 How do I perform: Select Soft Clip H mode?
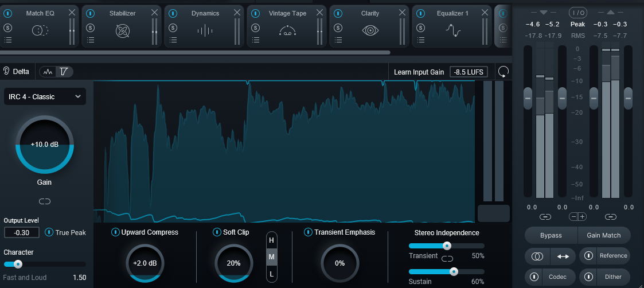[x=271, y=240]
